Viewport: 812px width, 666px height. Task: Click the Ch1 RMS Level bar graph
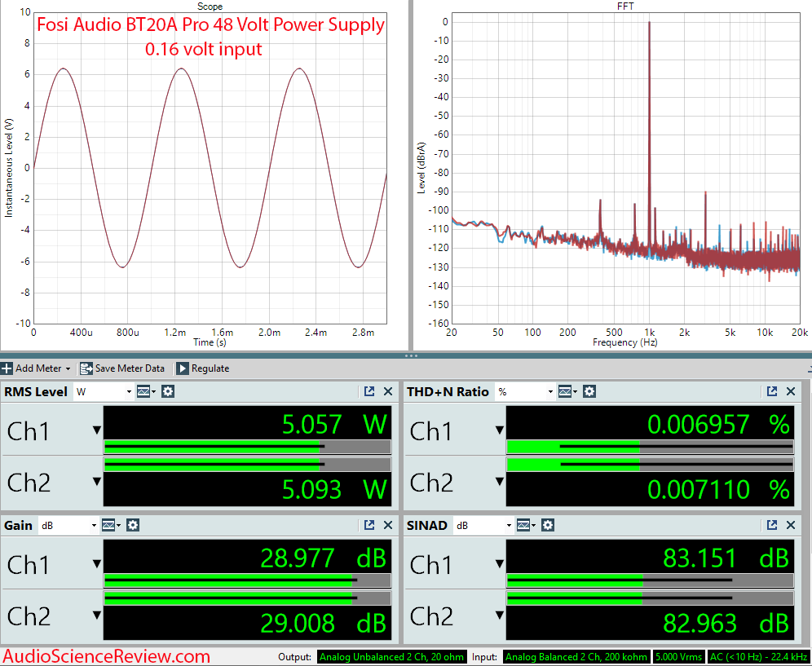[x=248, y=447]
